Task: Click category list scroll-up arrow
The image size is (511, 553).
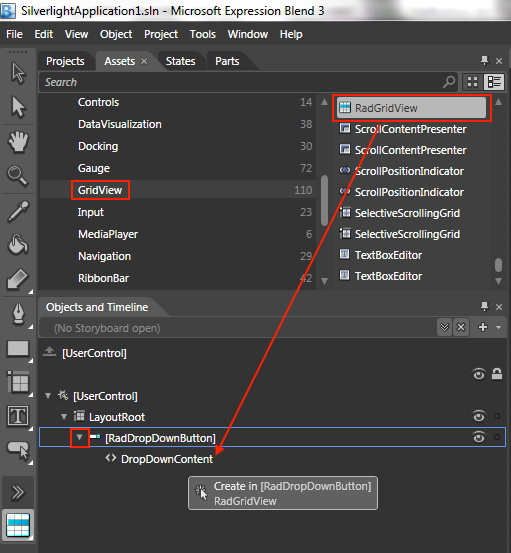Action: coord(324,102)
